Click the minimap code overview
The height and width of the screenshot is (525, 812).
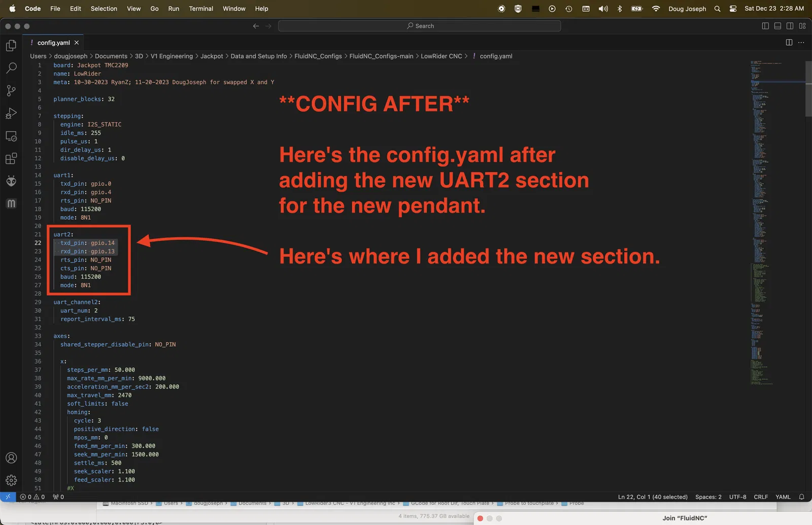(x=777, y=222)
